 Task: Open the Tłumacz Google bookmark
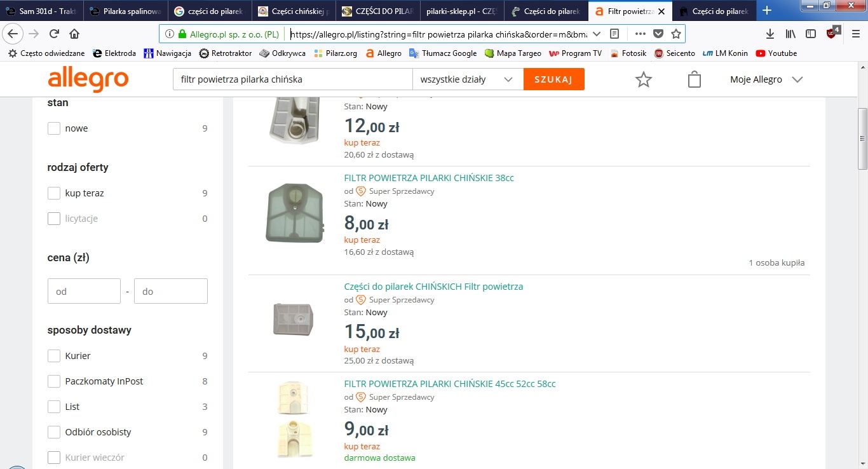[x=444, y=53]
